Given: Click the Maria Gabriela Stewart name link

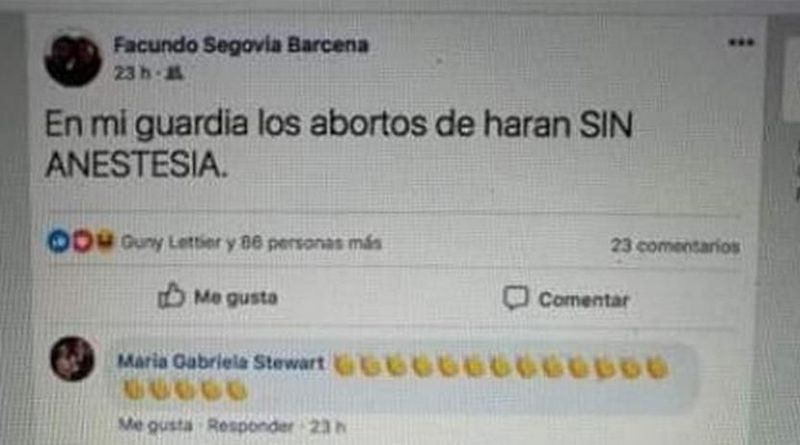Looking at the screenshot, I should point(221,362).
